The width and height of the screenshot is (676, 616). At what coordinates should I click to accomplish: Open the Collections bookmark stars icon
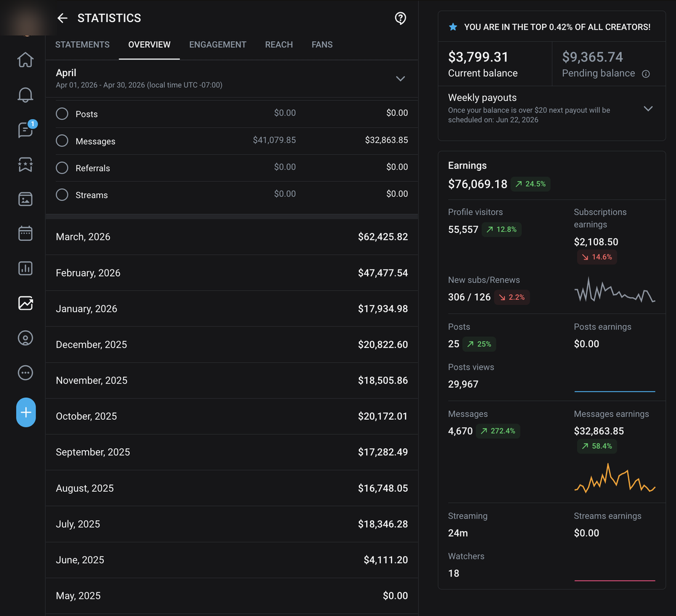point(25,164)
